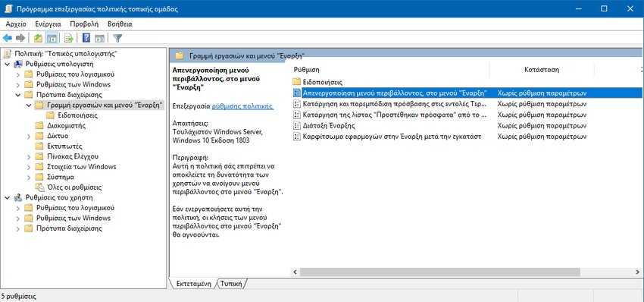The width and height of the screenshot is (644, 302).
Task: Click the Εκτυπωτές folder icon
Action: click(x=39, y=146)
